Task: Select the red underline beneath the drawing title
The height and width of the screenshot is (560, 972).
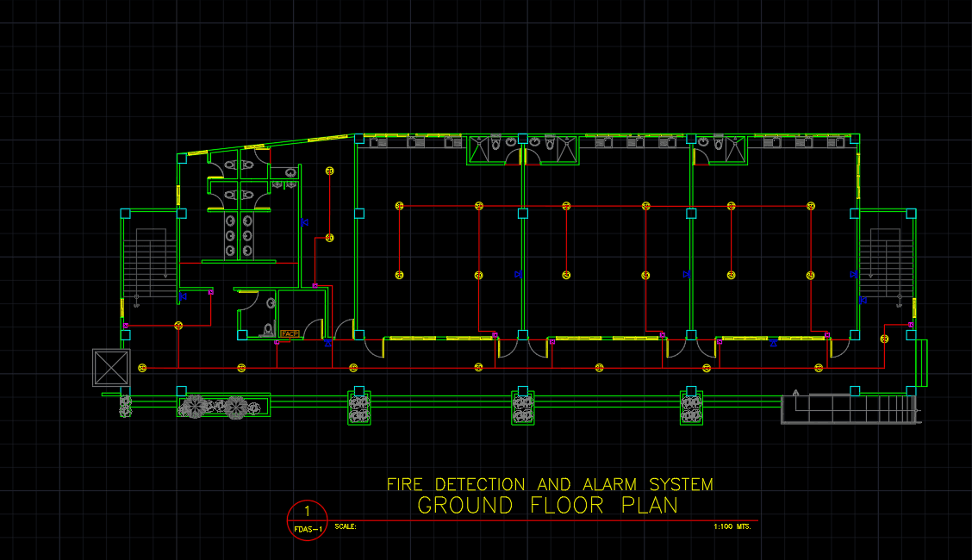Action: pos(542,521)
